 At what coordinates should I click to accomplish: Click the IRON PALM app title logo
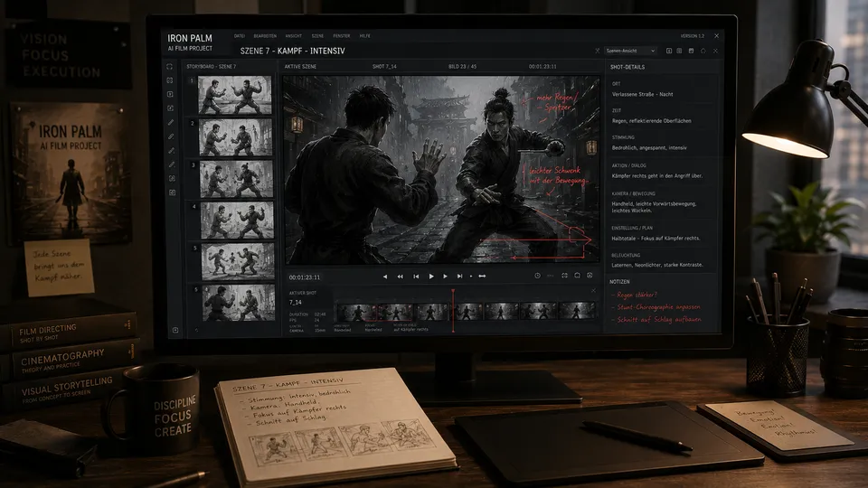pyautogui.click(x=190, y=38)
